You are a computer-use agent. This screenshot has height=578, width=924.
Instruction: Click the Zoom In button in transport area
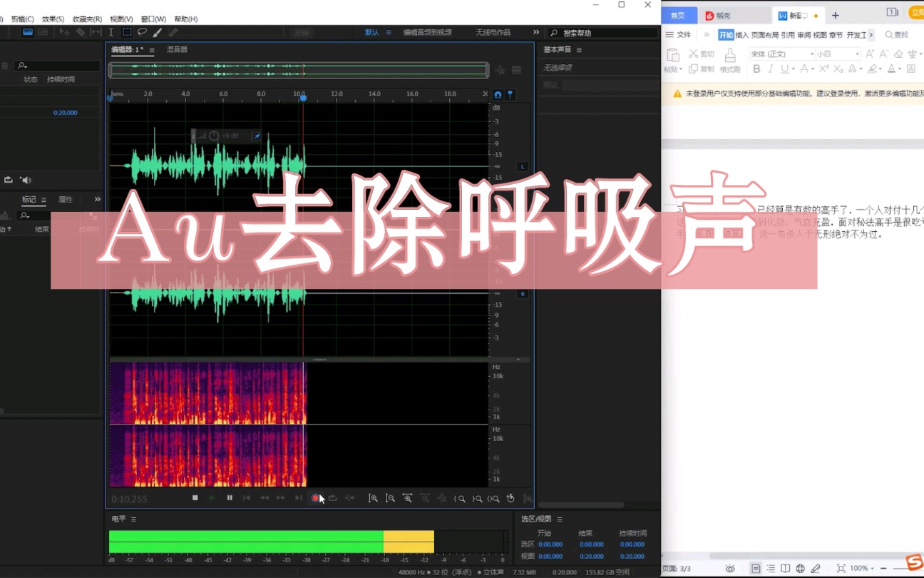(x=374, y=498)
